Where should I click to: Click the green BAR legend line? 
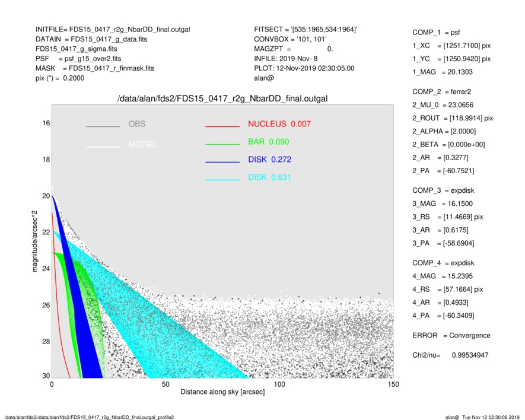(222, 144)
